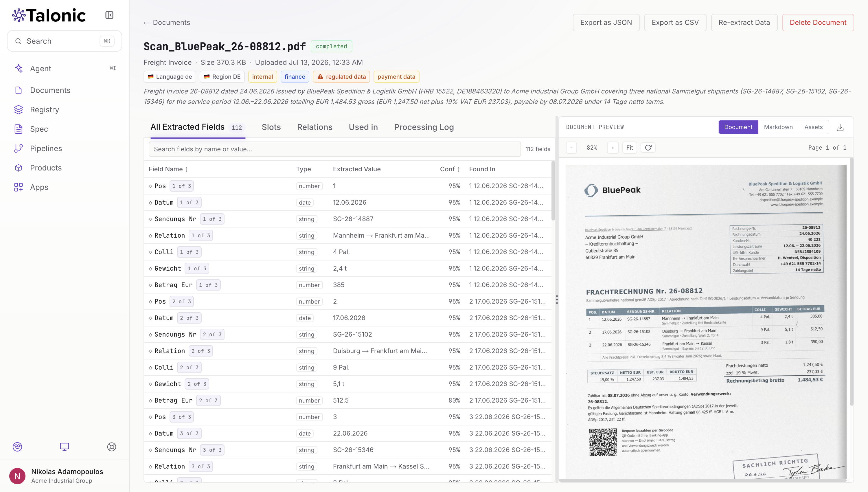Open the Agent sparkle icon

coord(19,68)
